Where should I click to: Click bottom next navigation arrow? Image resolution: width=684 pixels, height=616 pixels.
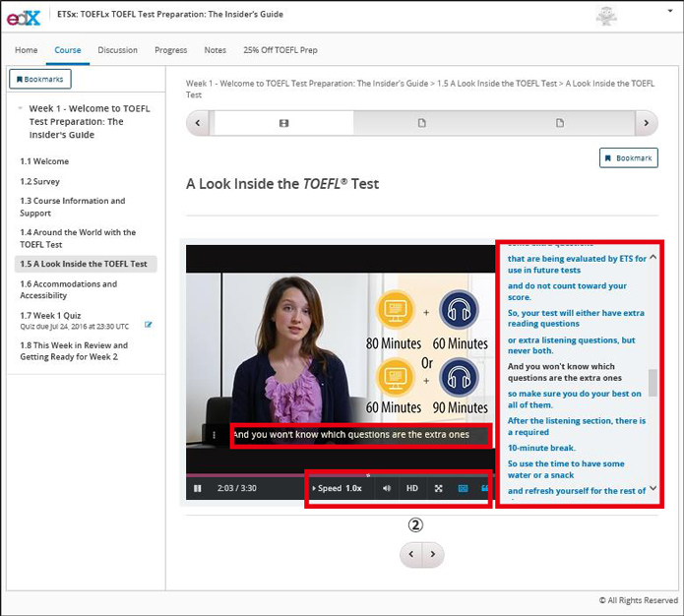(x=433, y=554)
